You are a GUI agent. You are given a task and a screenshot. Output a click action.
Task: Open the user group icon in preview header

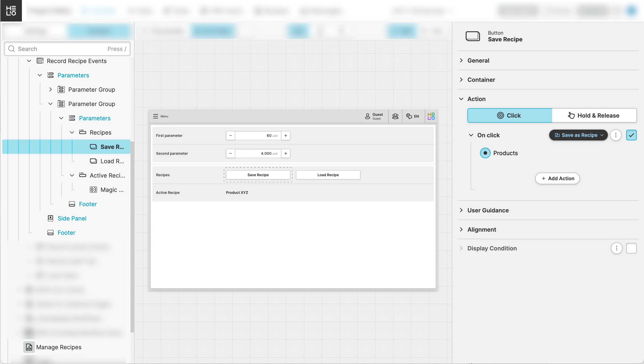click(x=395, y=116)
